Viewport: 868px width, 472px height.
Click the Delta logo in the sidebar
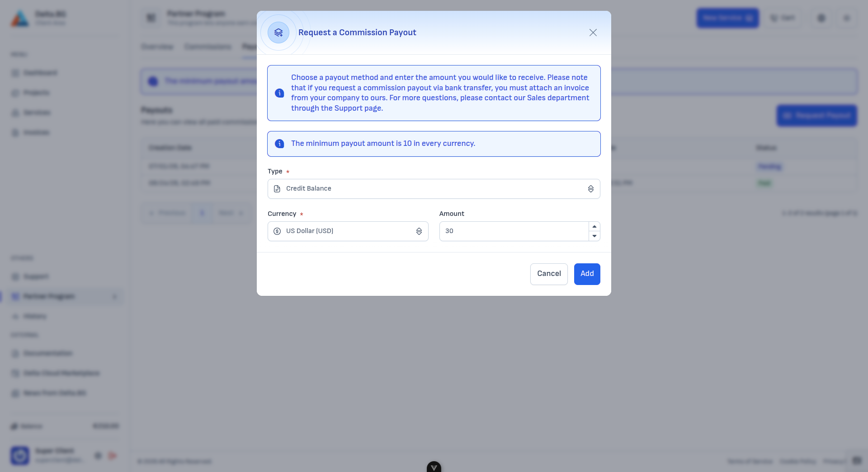pos(20,18)
